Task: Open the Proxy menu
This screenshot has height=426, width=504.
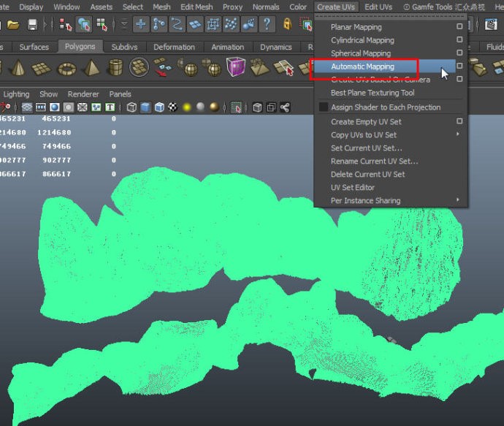Action: [233, 7]
